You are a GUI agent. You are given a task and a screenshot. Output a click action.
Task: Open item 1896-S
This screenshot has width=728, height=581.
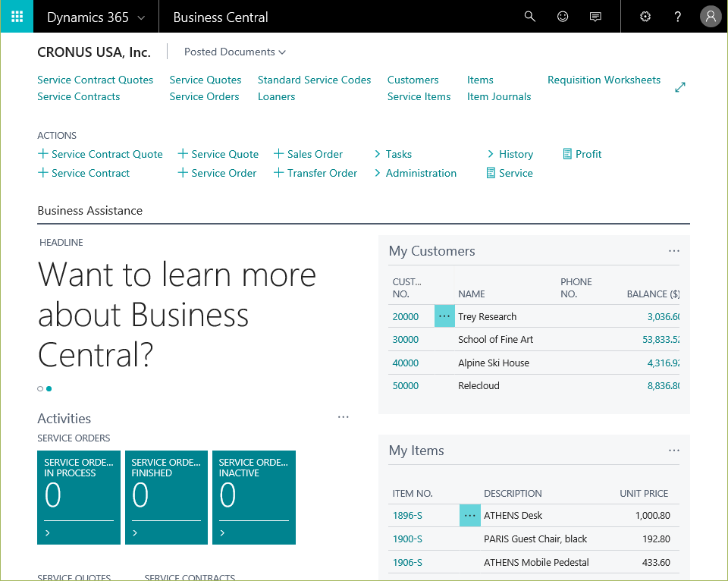(x=407, y=516)
